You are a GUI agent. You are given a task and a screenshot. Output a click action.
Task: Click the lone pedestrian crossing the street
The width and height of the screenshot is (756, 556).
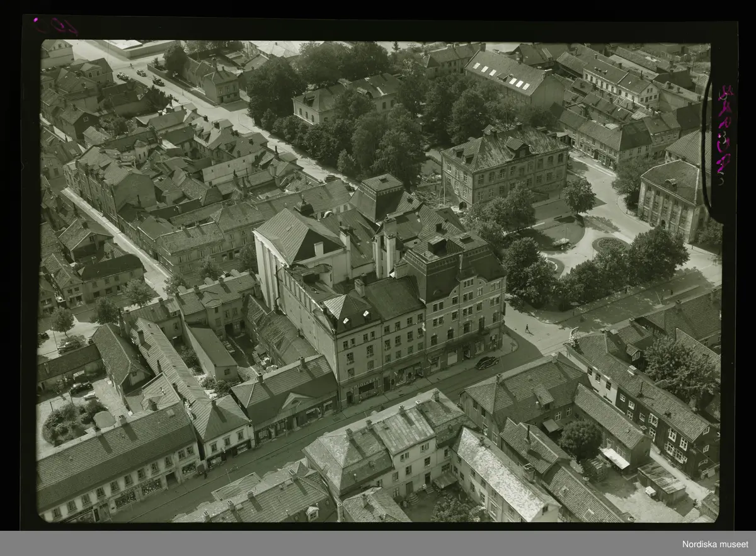(527, 329)
